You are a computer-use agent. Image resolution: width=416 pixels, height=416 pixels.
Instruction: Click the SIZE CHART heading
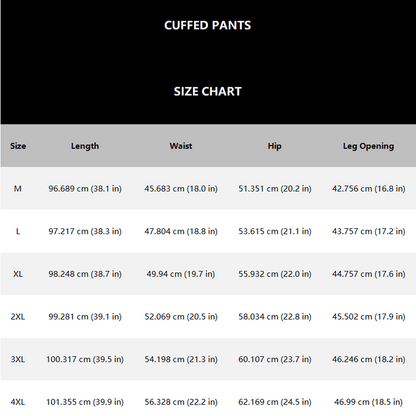pos(207,91)
